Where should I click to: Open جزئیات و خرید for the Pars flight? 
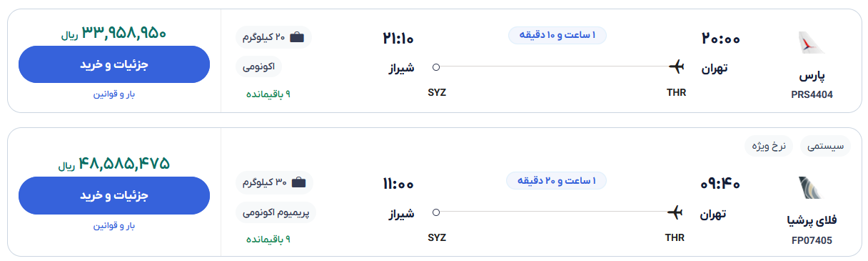(114, 64)
